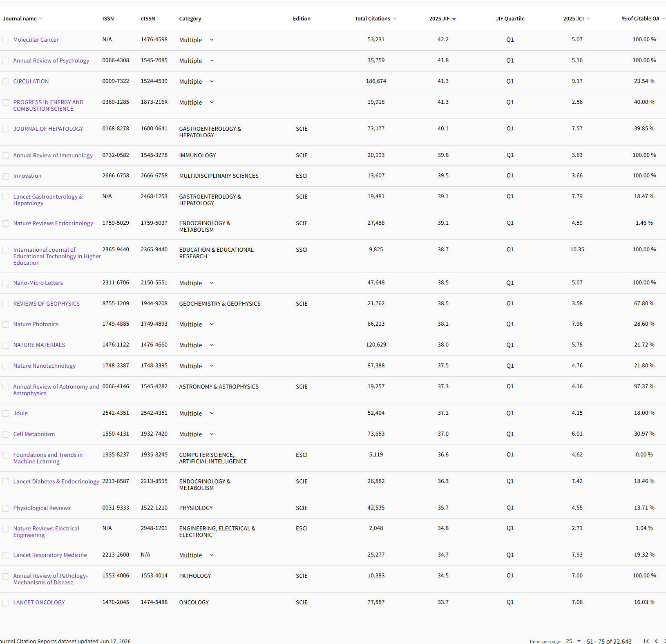
Task: Click ISSN 1470-2045 for LANCET ONCOLOGY
Action: pos(116,602)
